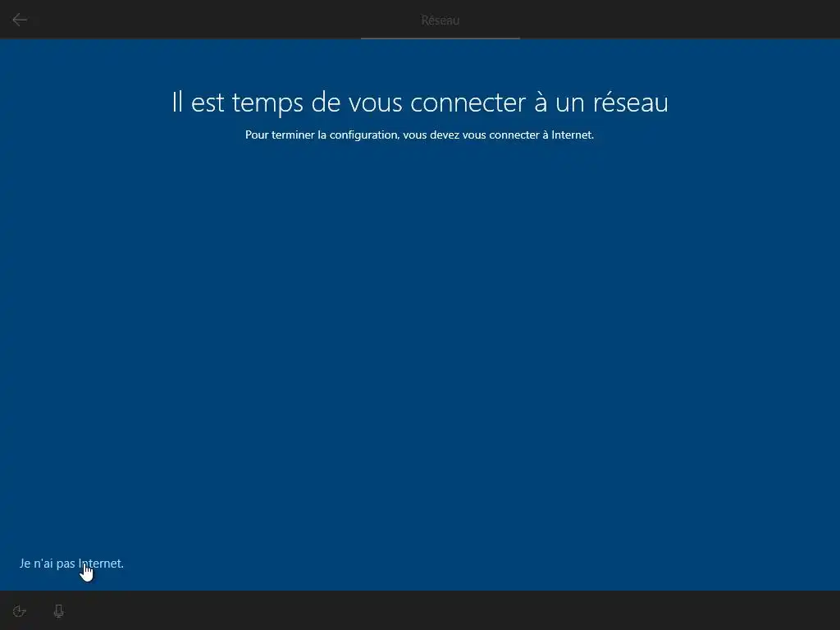The image size is (840, 630).
Task: Show accessibility settings from bottom bar icon
Action: [20, 611]
